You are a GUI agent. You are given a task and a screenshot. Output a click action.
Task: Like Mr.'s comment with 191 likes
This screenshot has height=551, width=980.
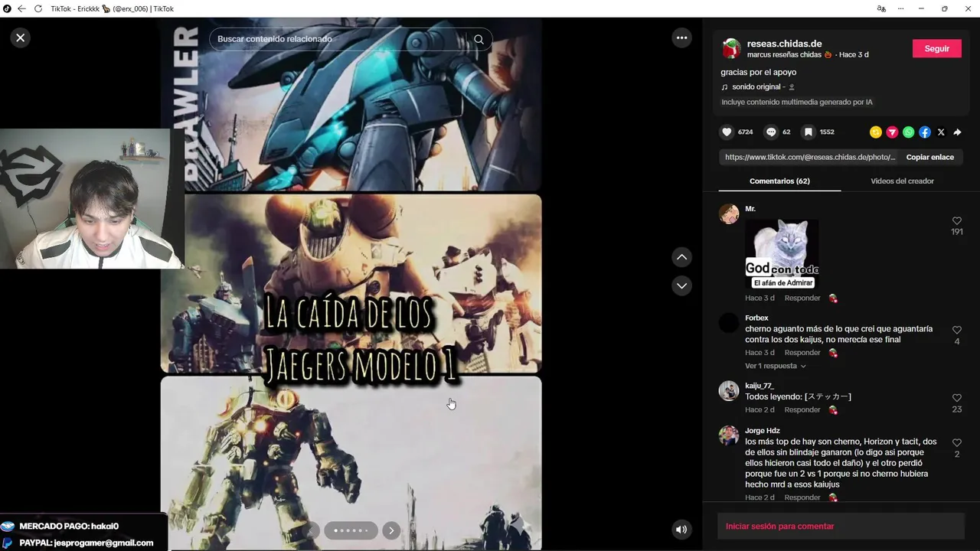click(x=956, y=221)
